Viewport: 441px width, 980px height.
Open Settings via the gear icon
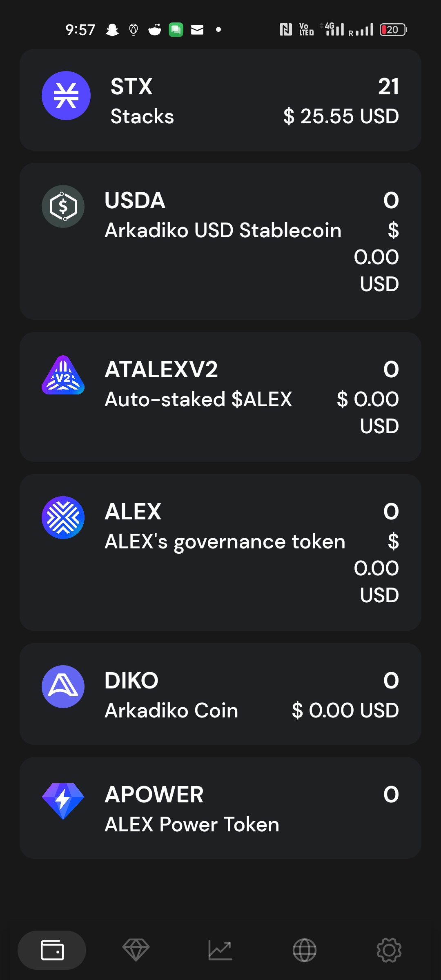click(389, 950)
